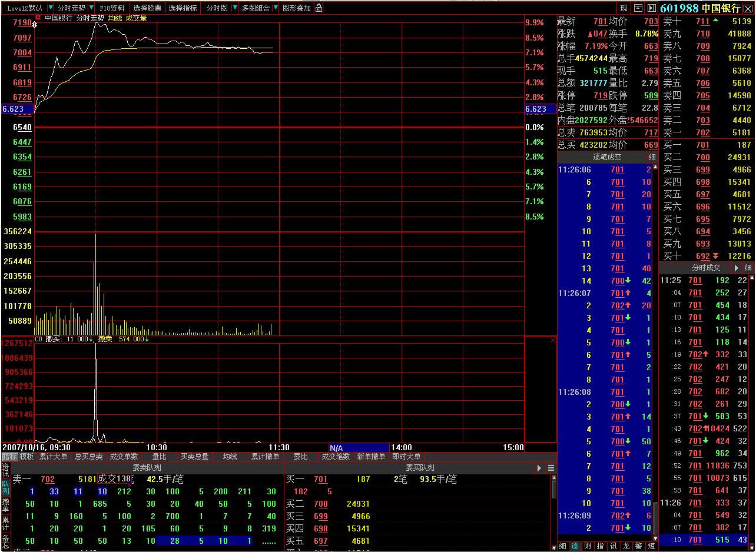Select the 警 tab at bottom right
The width and height of the screenshot is (756, 552).
coord(638,546)
